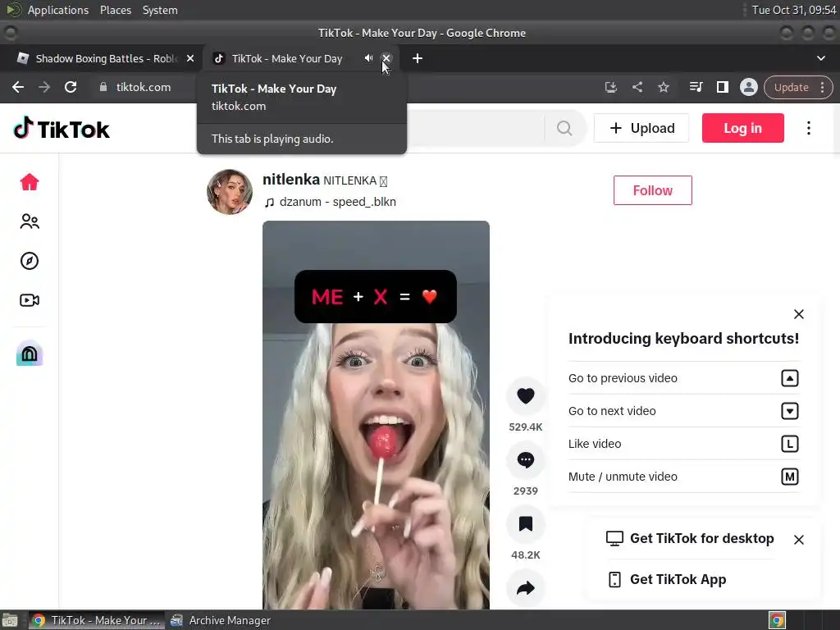
Task: Like the video with heart icon
Action: point(526,396)
